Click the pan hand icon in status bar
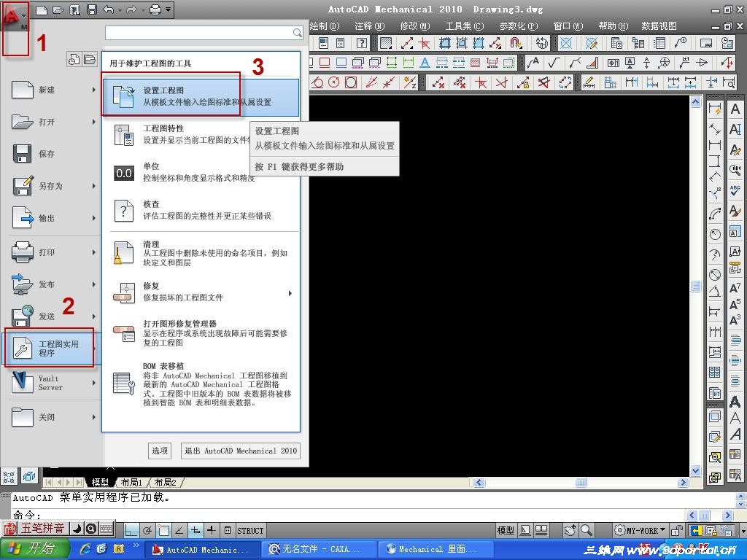The height and width of the screenshot is (560, 747). pyautogui.click(x=570, y=530)
